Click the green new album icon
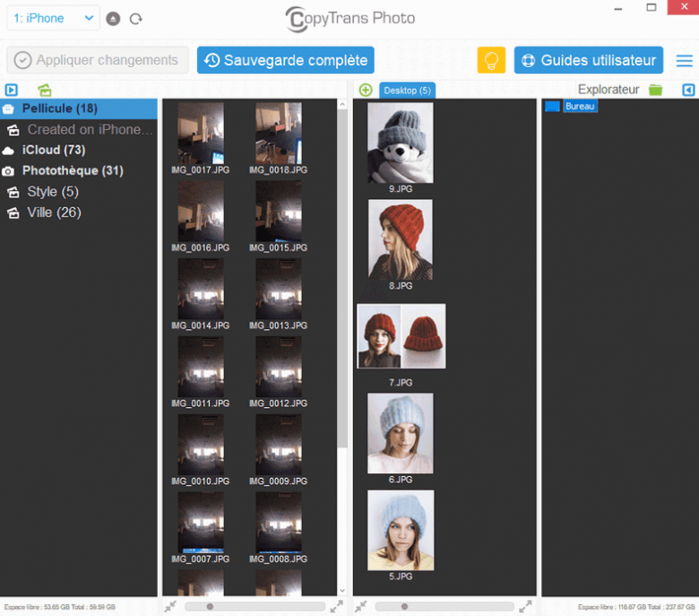This screenshot has height=616, width=699. pos(44,90)
